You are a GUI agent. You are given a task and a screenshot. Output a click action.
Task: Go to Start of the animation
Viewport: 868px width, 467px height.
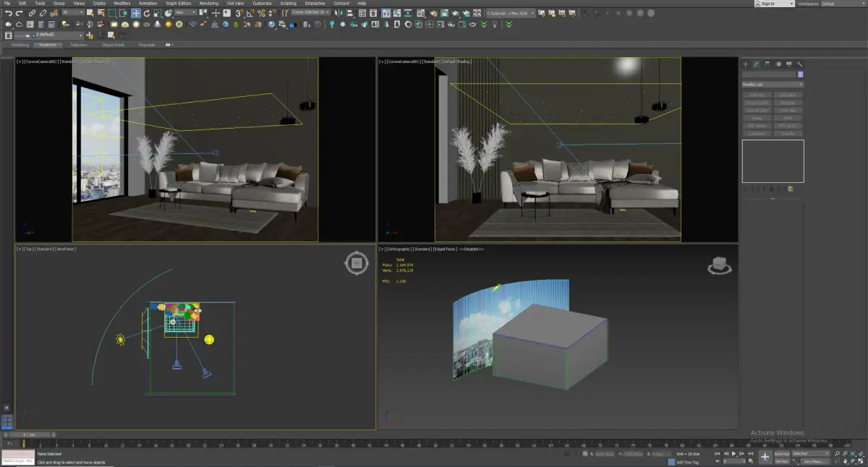[717, 453]
